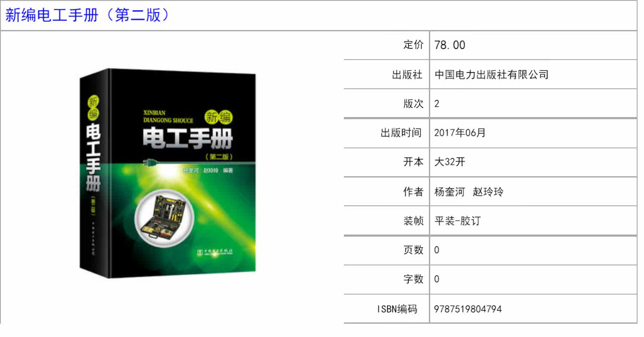Click the 作者 label
Screen dimensions: 644x337
tap(413, 192)
